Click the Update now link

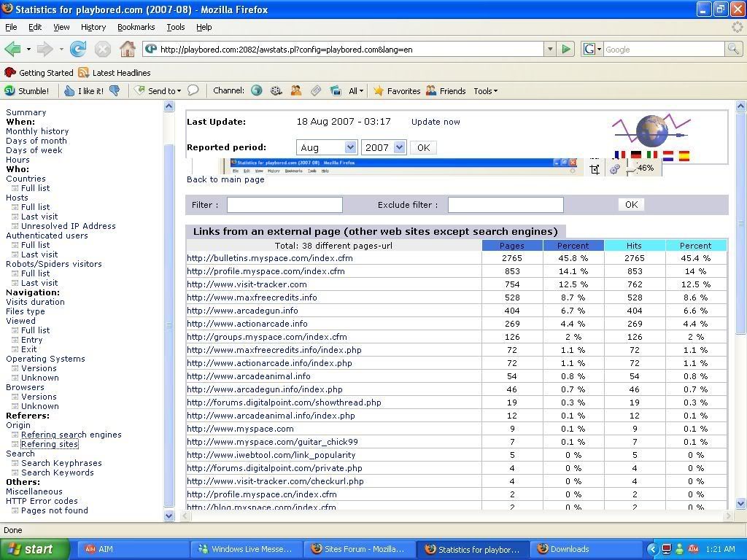[436, 122]
